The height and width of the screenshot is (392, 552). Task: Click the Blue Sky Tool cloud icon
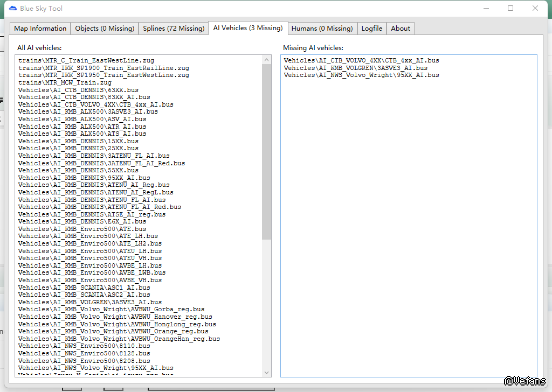tap(12, 8)
